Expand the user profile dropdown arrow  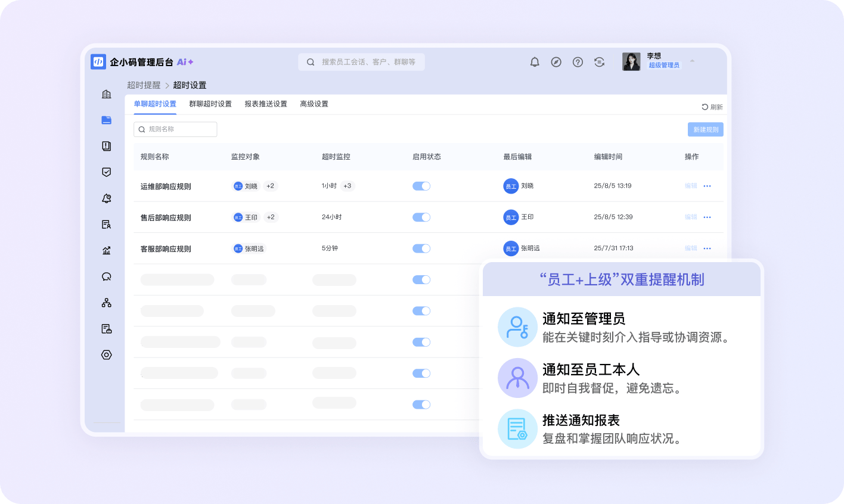(692, 61)
